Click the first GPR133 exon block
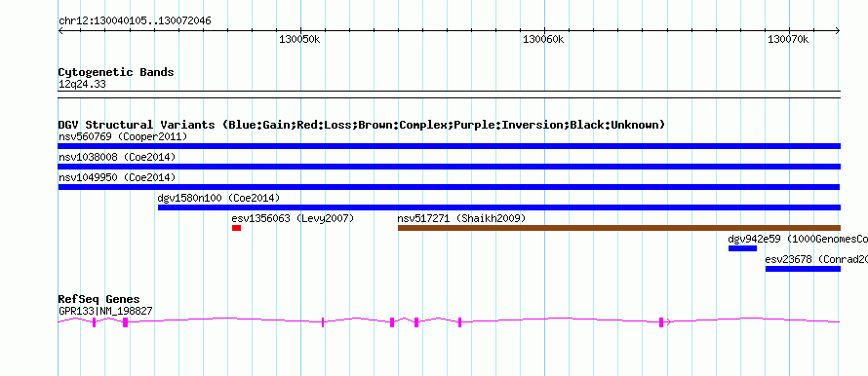 tap(94, 322)
